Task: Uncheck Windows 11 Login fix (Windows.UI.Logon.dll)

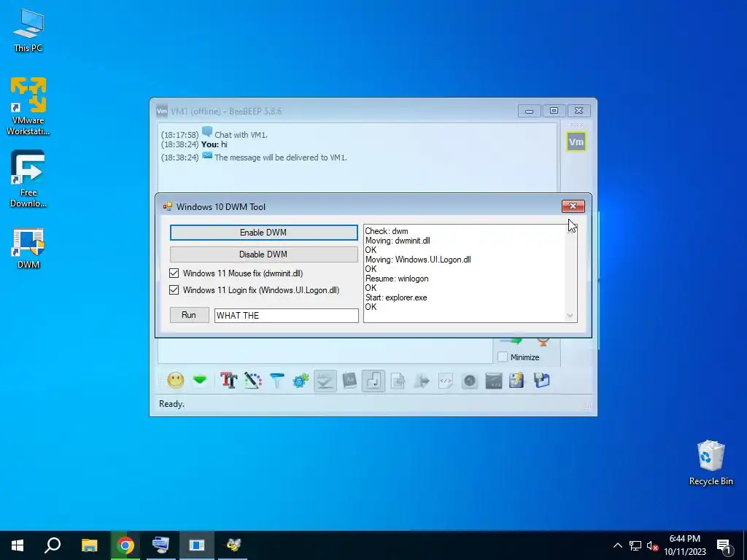Action: coord(174,290)
